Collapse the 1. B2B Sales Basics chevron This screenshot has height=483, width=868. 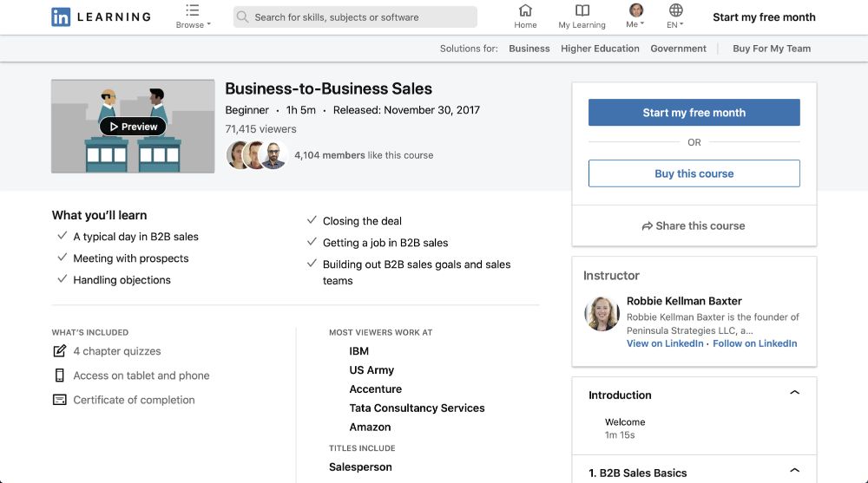pyautogui.click(x=794, y=470)
